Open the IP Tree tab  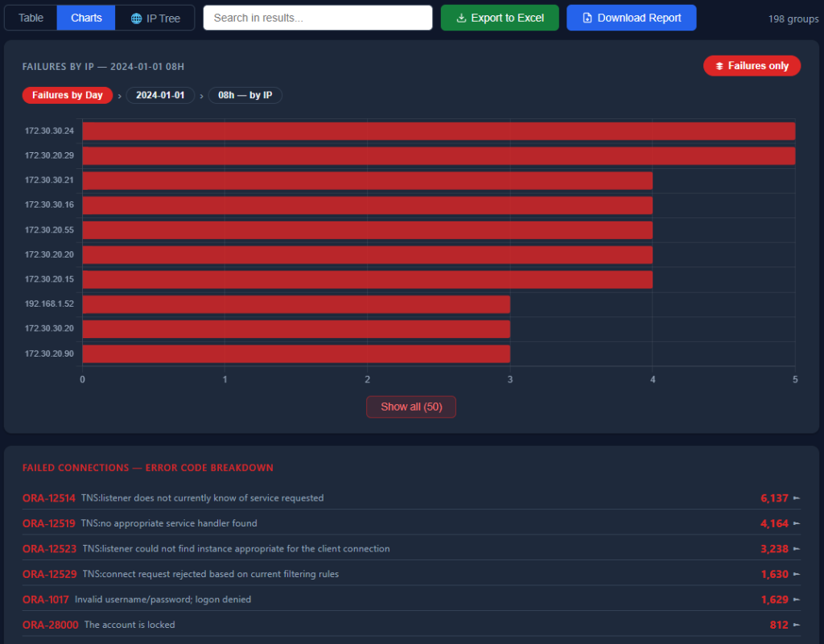(x=155, y=18)
